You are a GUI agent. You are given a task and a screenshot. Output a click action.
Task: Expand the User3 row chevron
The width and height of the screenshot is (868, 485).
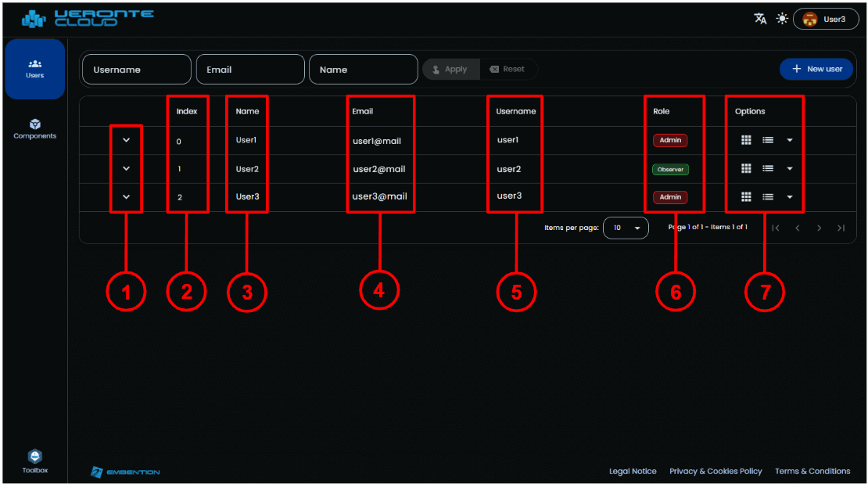pos(127,197)
